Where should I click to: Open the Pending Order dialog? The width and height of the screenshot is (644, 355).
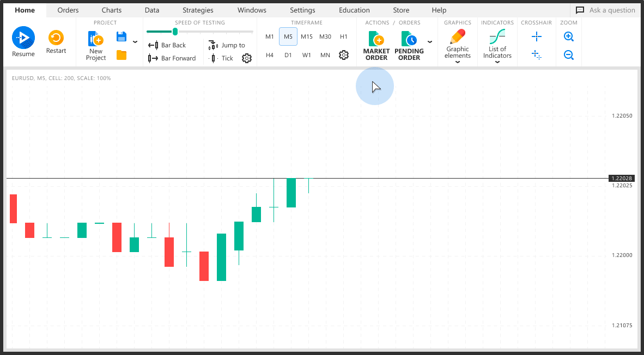coord(409,45)
